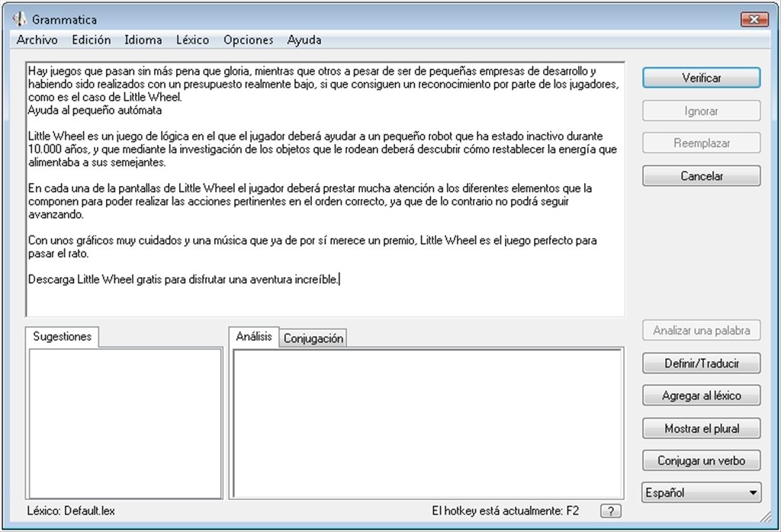Click the Ignorar button
Viewport: 781px width, 532px height.
coord(702,111)
